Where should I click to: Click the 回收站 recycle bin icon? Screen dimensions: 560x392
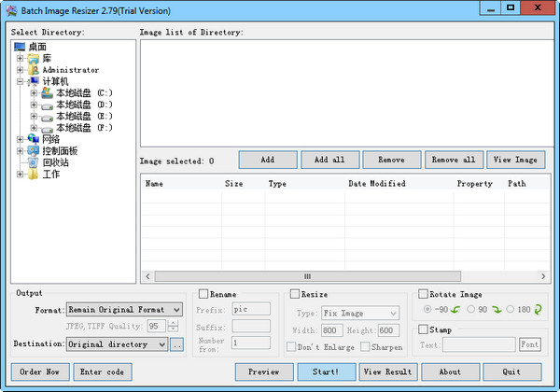pyautogui.click(x=34, y=162)
